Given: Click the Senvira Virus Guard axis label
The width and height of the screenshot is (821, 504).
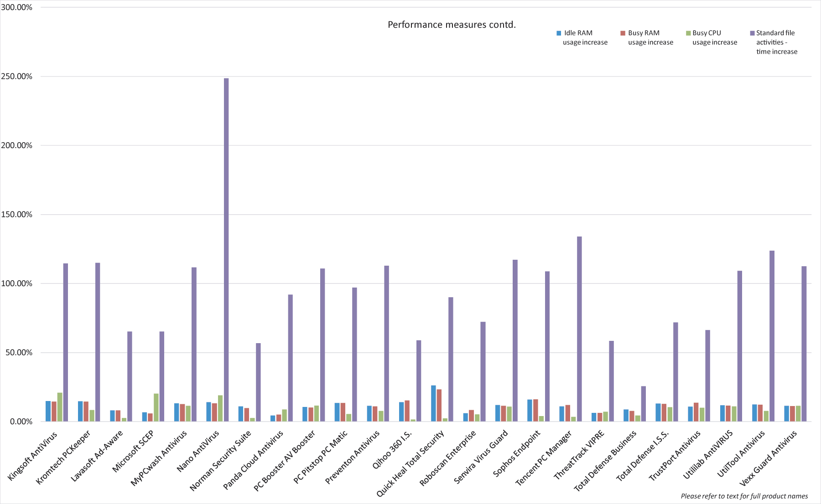Looking at the screenshot, I should coord(481,457).
